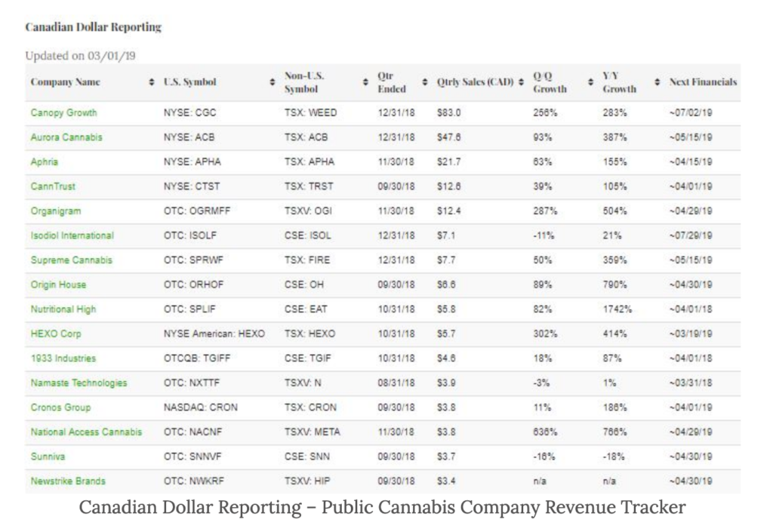Select the OTC: ORHOF cell

point(194,284)
